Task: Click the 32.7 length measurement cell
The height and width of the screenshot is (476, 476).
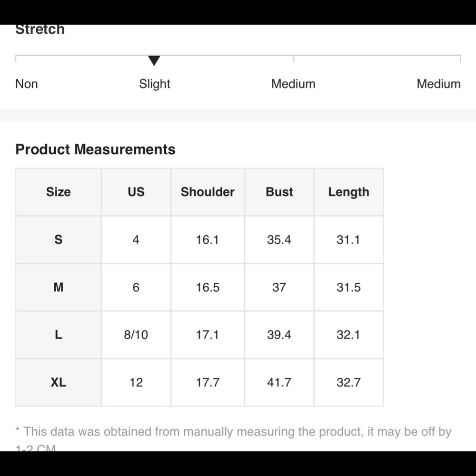Action: point(349,382)
